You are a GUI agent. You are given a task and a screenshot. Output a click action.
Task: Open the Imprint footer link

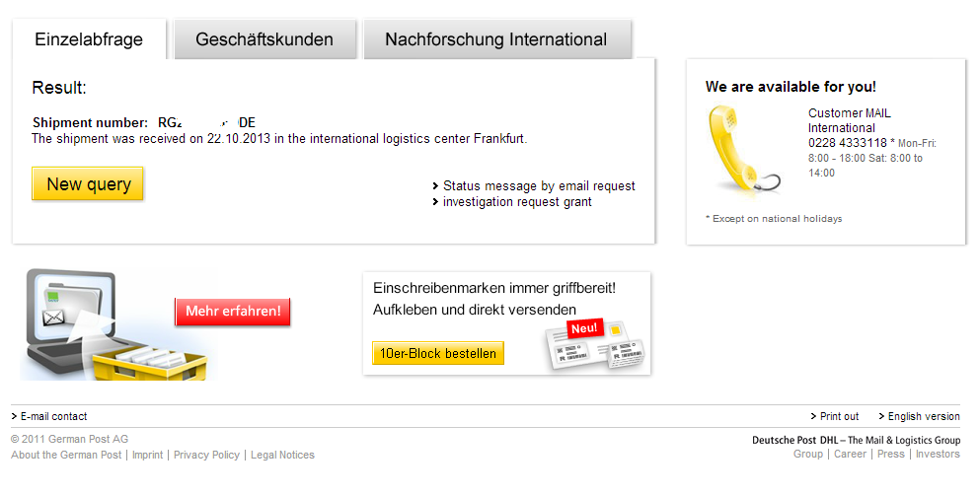[x=148, y=455]
